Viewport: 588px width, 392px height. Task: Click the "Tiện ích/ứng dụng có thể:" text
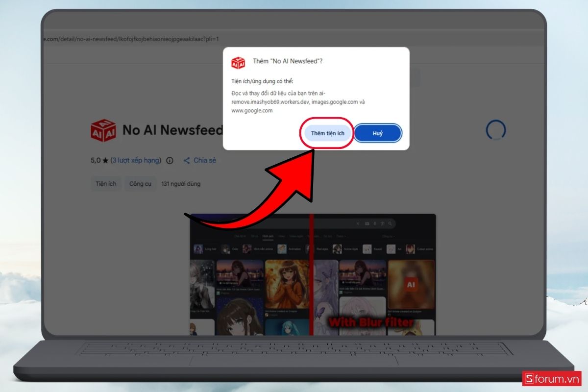click(x=262, y=81)
